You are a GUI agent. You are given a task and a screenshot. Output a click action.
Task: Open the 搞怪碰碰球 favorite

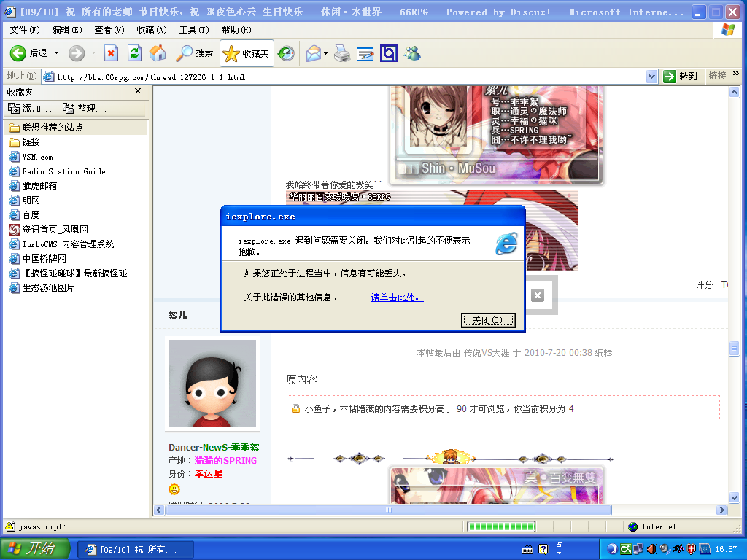point(74,273)
